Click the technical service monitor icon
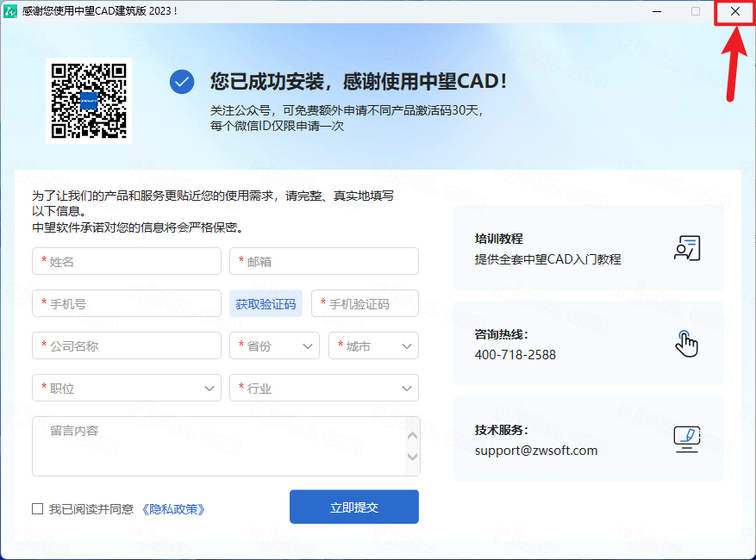This screenshot has width=756, height=560. click(686, 439)
